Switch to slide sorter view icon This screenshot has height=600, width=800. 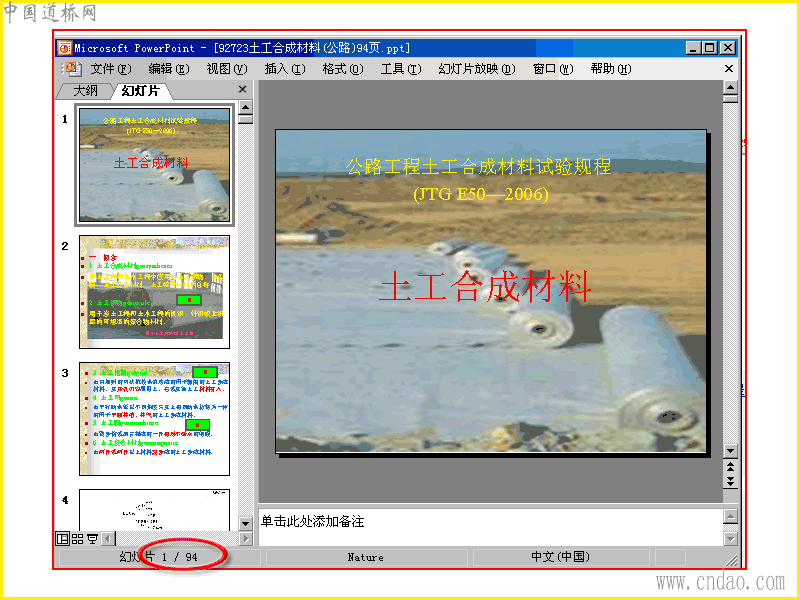tap(78, 538)
